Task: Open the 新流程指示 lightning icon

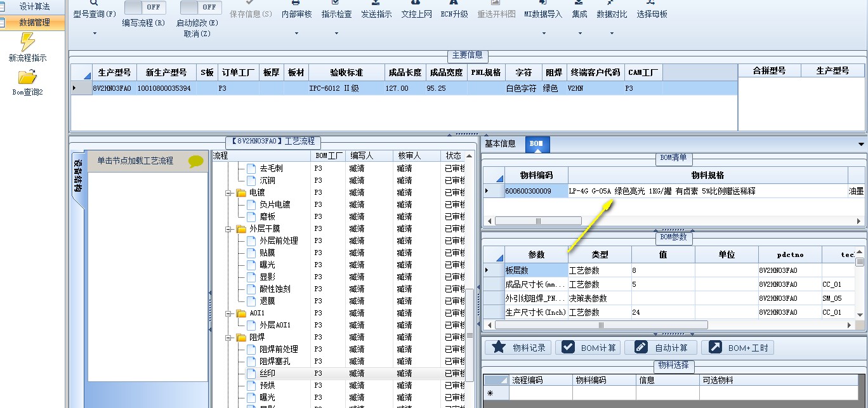Action: (27, 42)
